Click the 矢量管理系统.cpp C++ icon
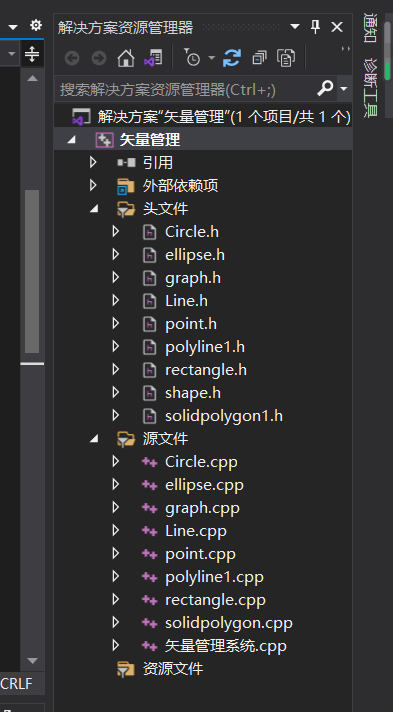393x712 pixels. coord(149,646)
